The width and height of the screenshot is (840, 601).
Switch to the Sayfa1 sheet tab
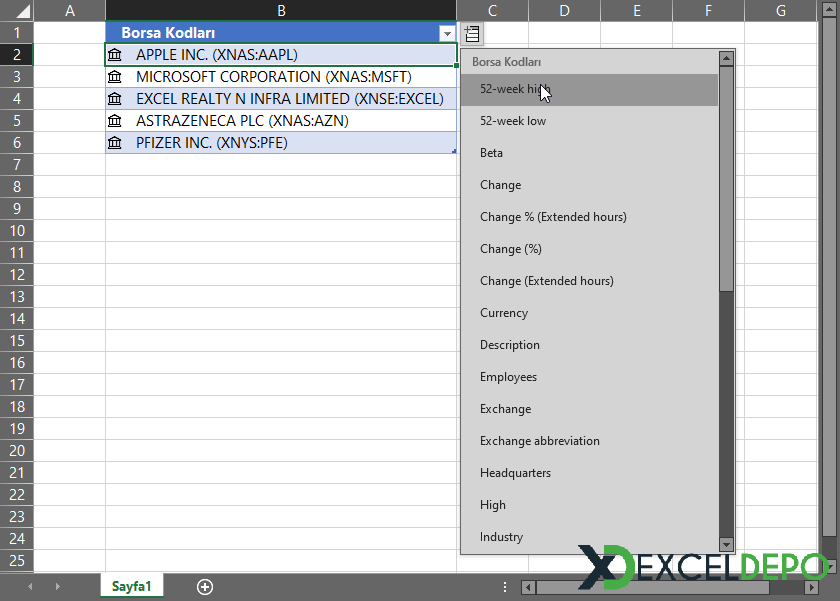point(131,587)
